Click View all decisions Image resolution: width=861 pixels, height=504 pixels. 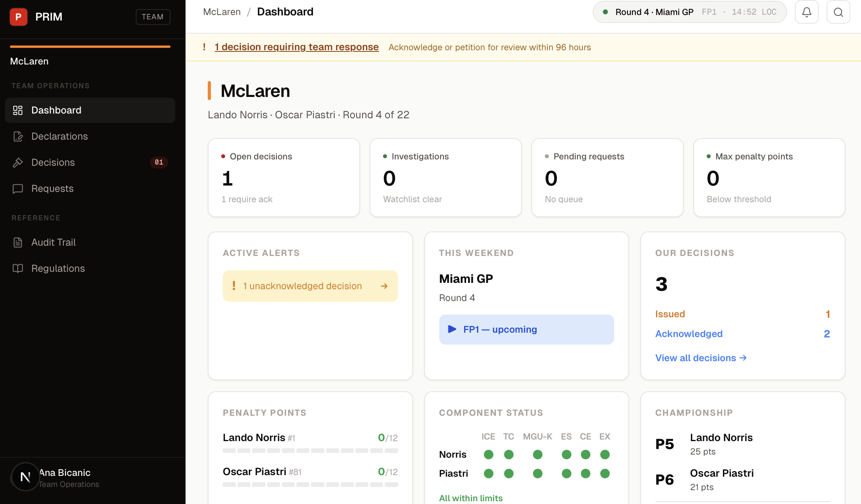701,358
